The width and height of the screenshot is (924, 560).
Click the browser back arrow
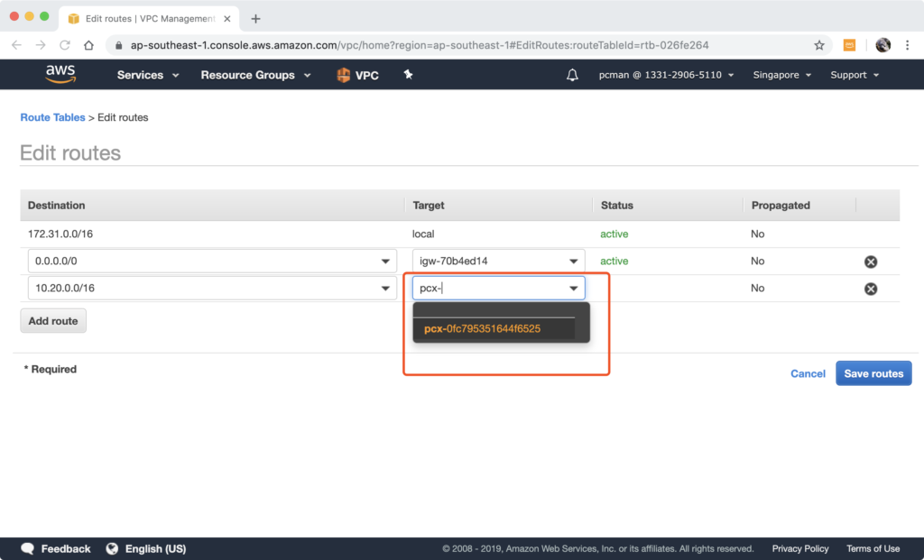[16, 45]
